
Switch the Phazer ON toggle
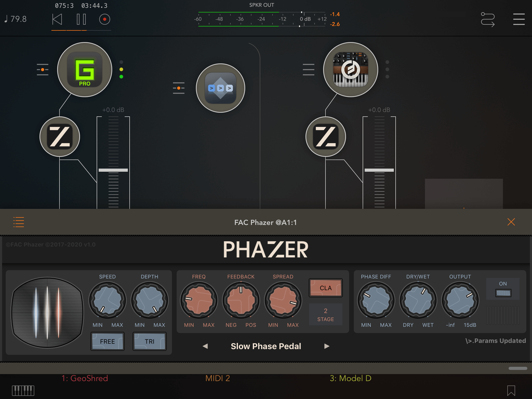(503, 293)
